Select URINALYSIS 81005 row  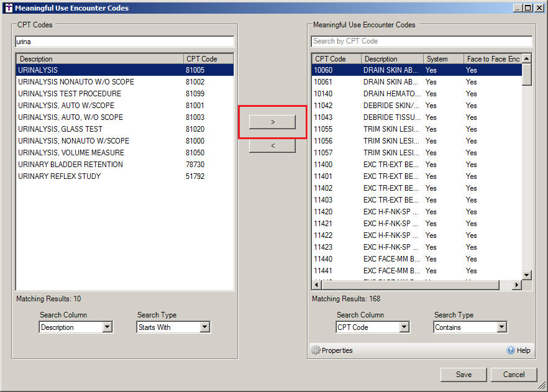125,70
